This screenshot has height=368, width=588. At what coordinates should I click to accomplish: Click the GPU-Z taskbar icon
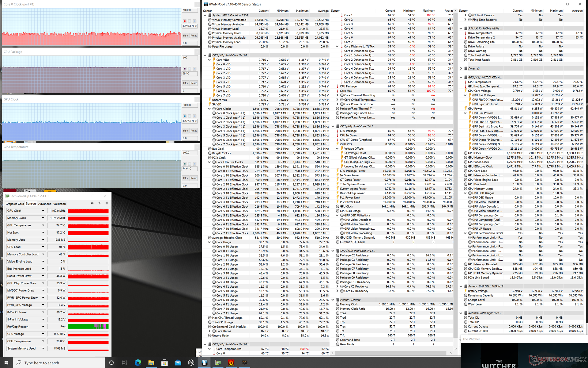click(218, 363)
